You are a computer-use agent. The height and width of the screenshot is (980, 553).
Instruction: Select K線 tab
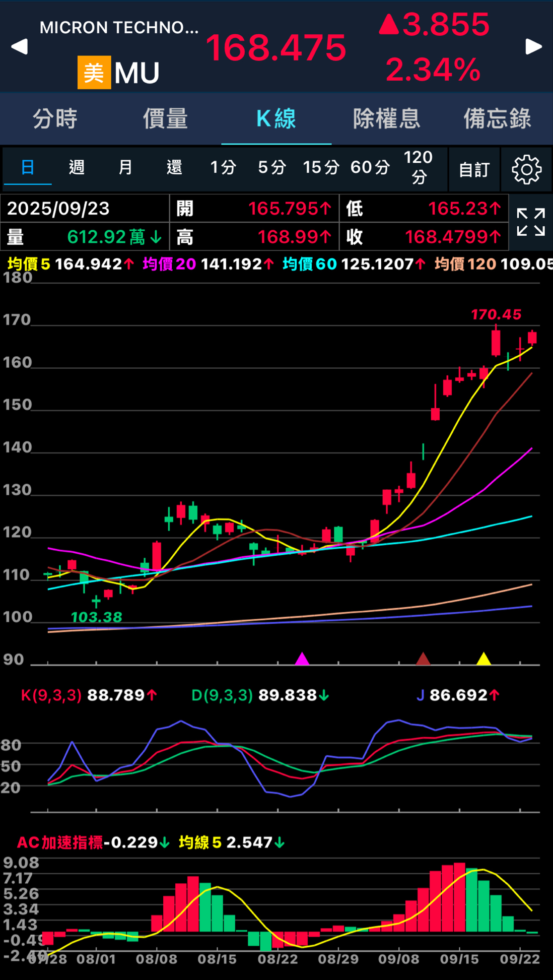pos(276,119)
